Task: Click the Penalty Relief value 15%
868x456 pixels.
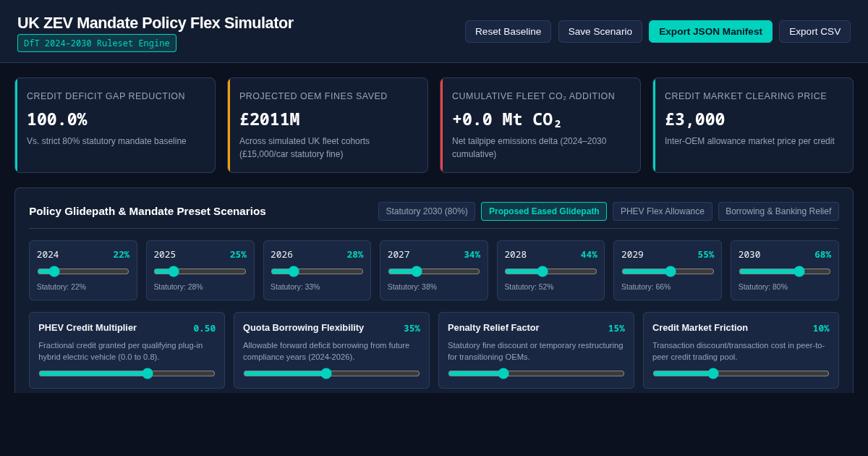Action: (x=616, y=329)
